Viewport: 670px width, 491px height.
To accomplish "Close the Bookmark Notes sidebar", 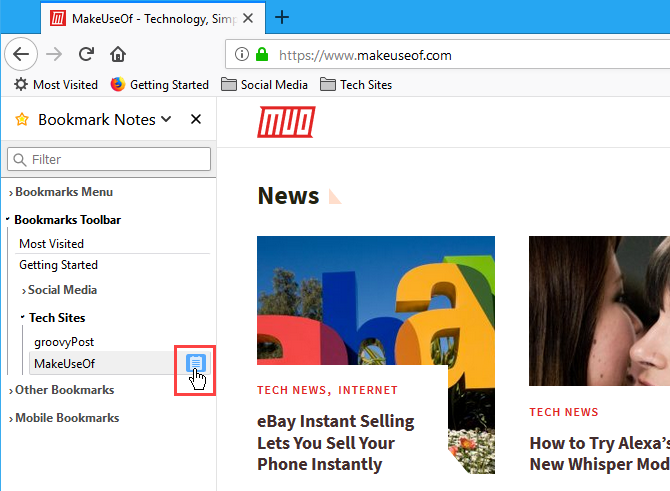I will (x=196, y=120).
